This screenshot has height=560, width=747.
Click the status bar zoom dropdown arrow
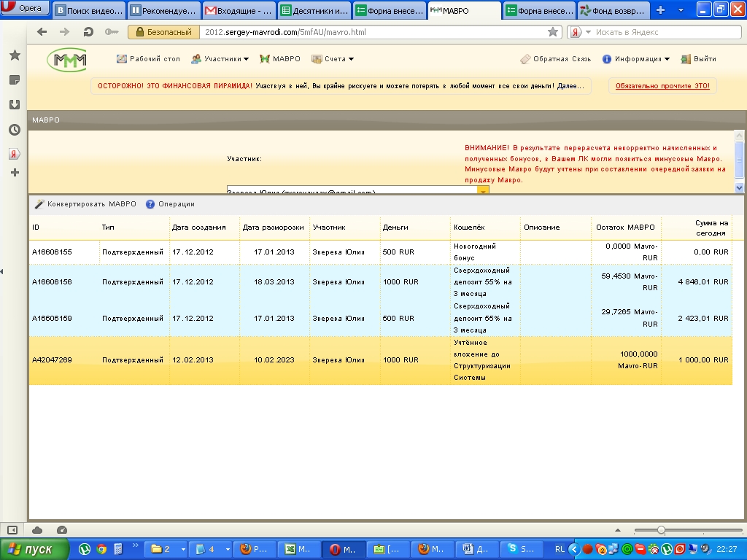618,530
